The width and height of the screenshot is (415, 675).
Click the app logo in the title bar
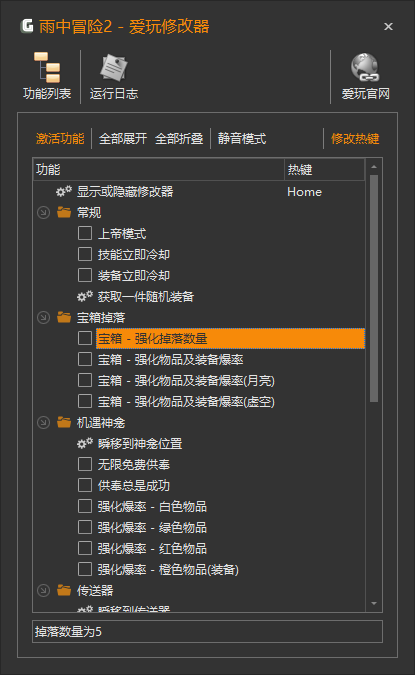pyautogui.click(x=27, y=26)
